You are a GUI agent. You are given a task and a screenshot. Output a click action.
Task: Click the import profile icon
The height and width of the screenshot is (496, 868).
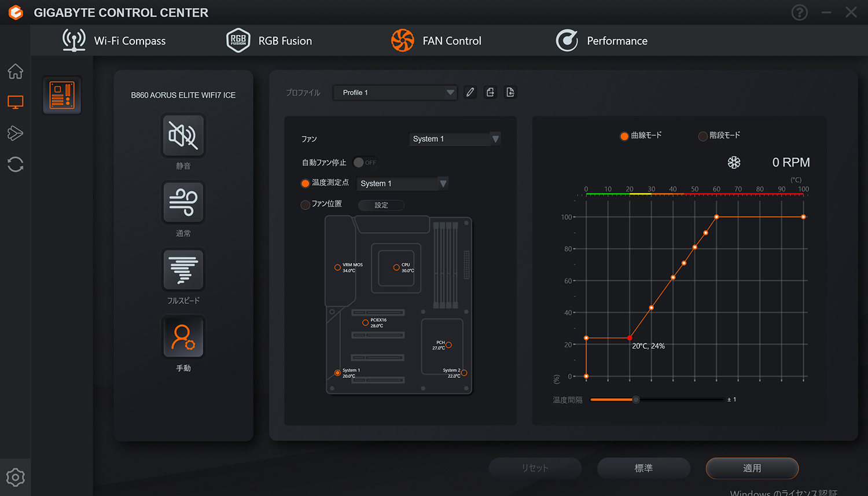(x=510, y=92)
